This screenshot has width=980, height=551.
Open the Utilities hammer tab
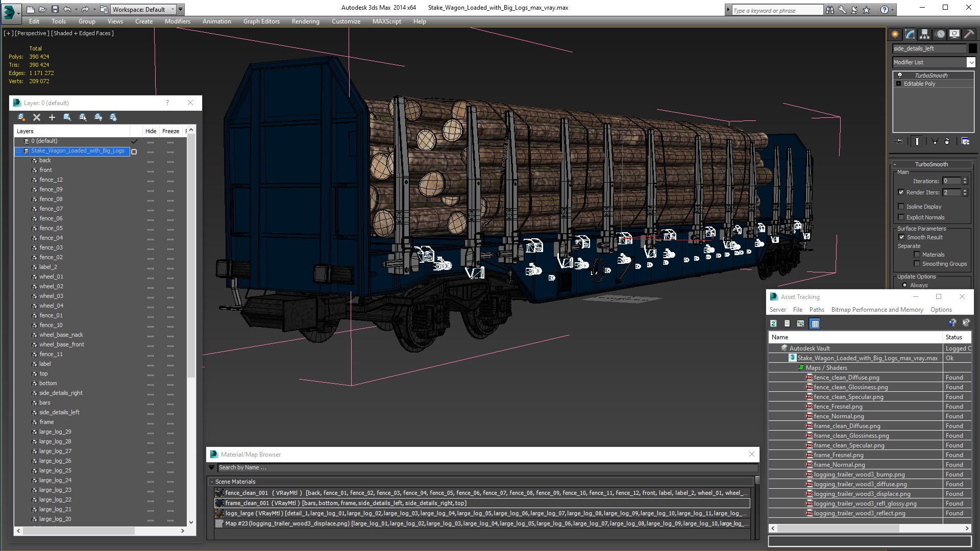969,34
